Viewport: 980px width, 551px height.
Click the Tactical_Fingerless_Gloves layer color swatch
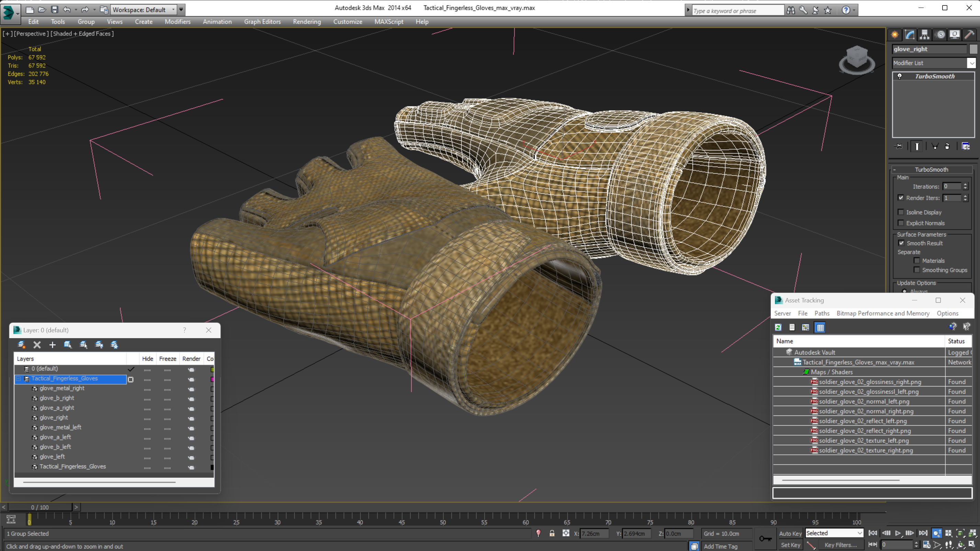(212, 379)
